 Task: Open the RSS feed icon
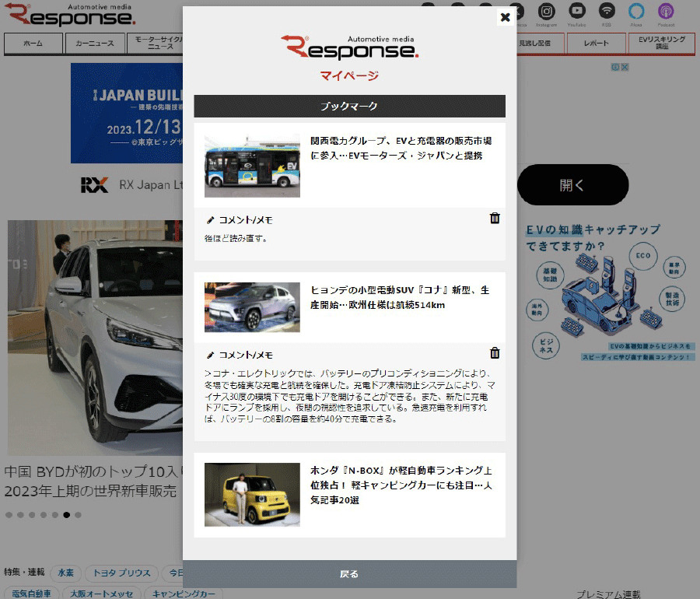pos(607,11)
